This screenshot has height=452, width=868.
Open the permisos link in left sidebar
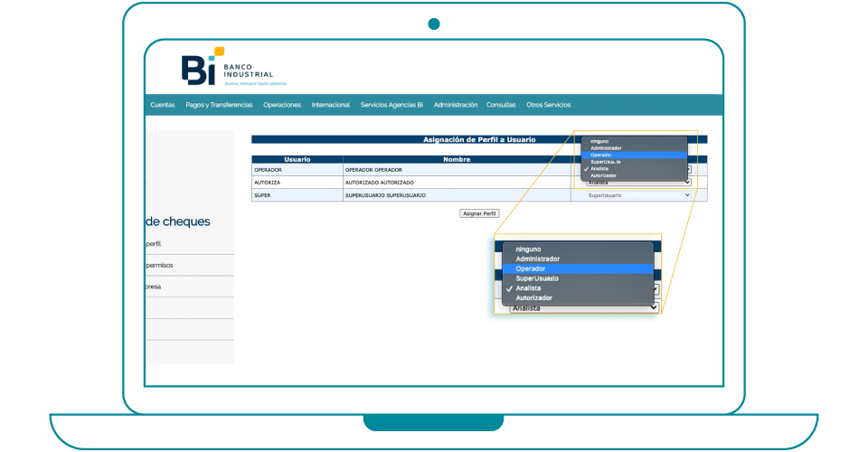click(159, 266)
